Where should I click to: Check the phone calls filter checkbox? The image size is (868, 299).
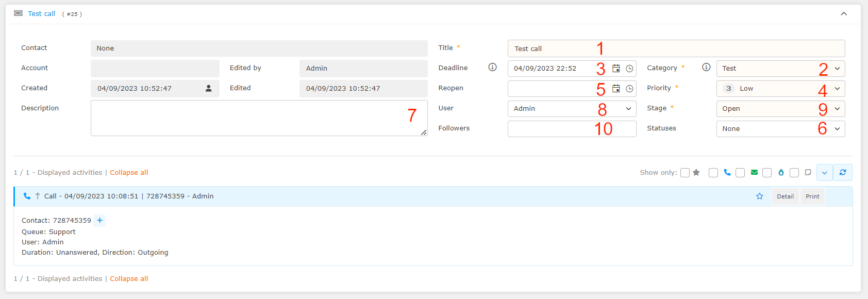coord(713,173)
